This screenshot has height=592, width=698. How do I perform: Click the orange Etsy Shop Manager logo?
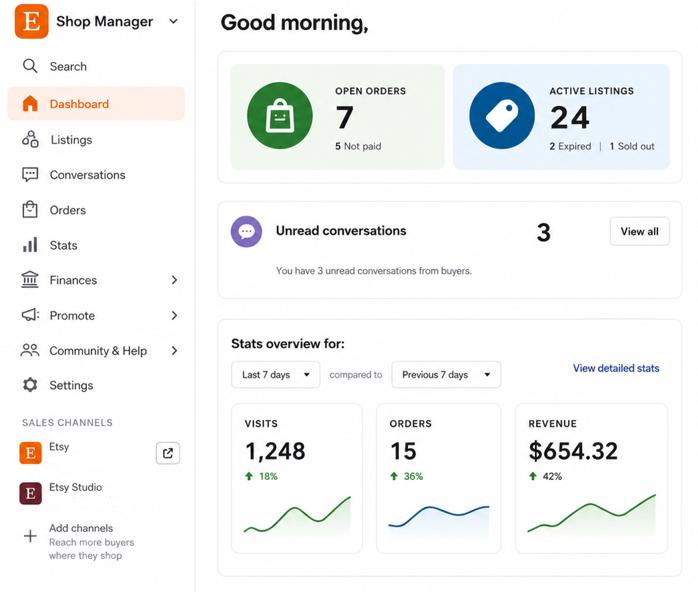click(x=31, y=21)
